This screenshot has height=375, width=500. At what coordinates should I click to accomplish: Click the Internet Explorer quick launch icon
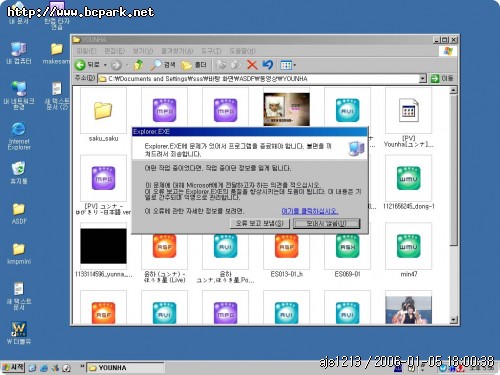coord(44,368)
